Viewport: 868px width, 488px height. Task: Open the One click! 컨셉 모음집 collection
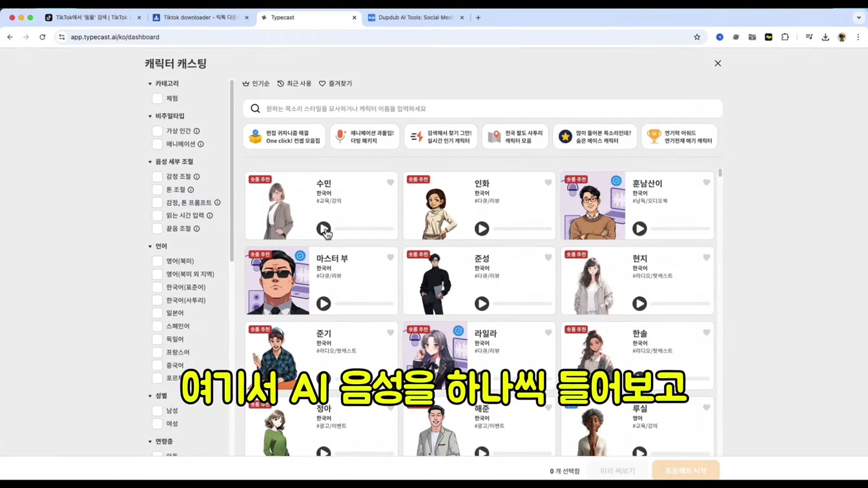point(284,137)
